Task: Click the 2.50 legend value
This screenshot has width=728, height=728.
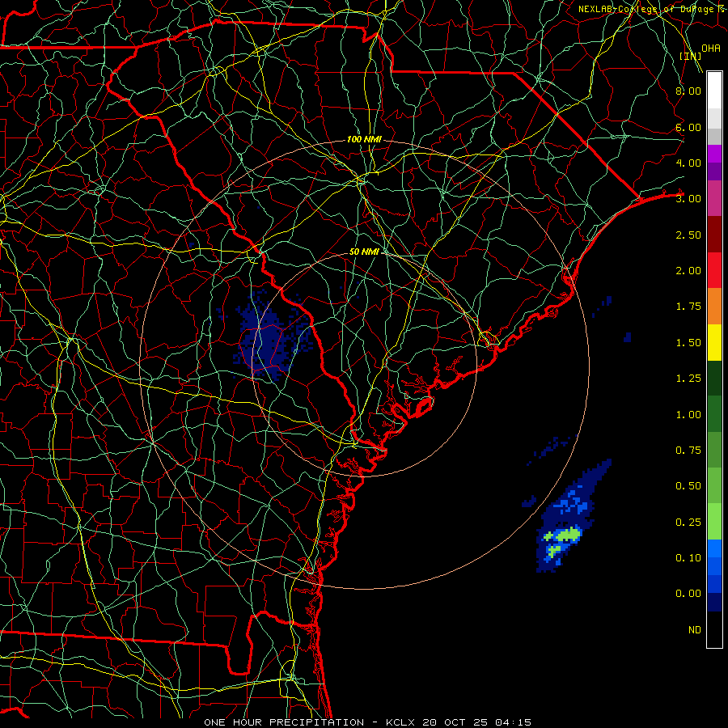Action: coord(688,235)
